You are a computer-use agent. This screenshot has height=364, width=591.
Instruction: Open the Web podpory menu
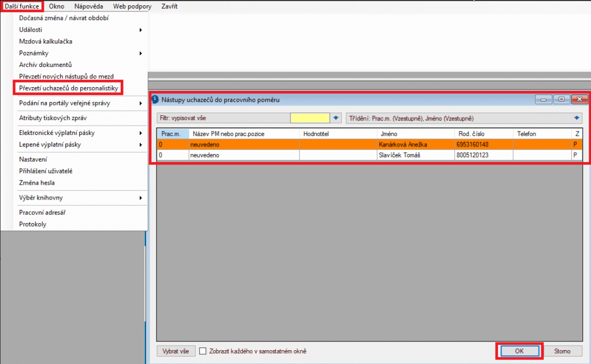[132, 6]
